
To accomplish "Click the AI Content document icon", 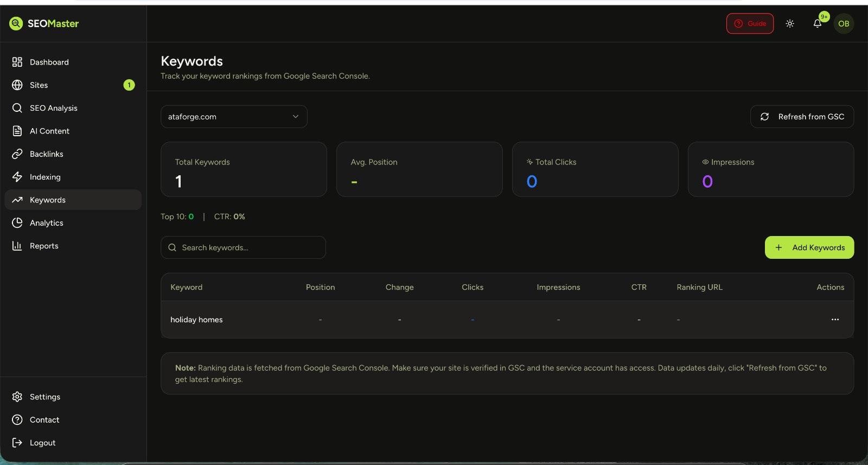I will [17, 131].
